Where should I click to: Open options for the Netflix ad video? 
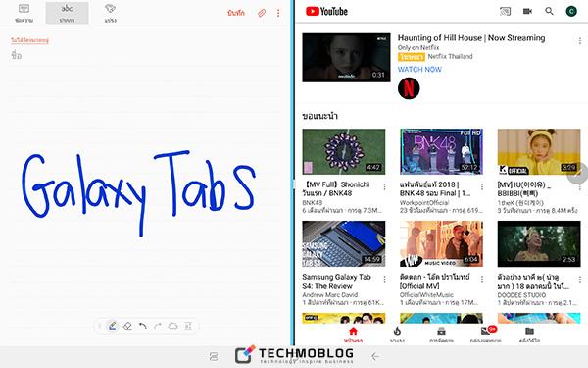click(x=580, y=40)
